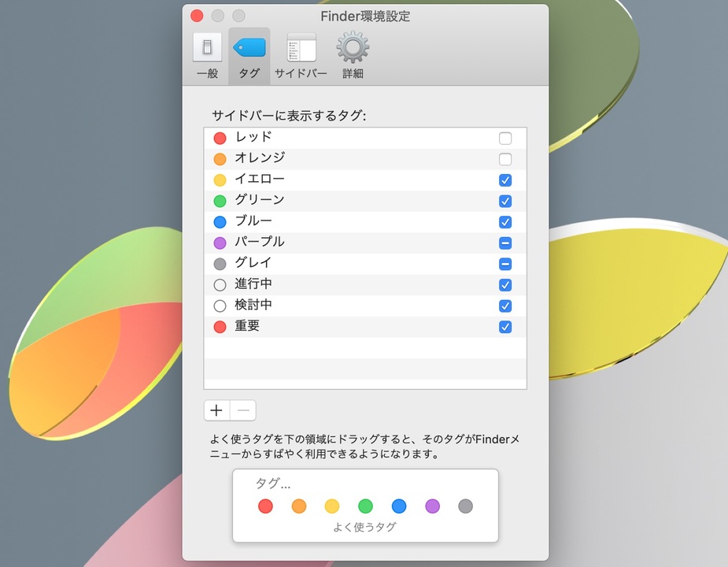Click the minus remove tag button
The width and height of the screenshot is (728, 567).
pyautogui.click(x=243, y=410)
